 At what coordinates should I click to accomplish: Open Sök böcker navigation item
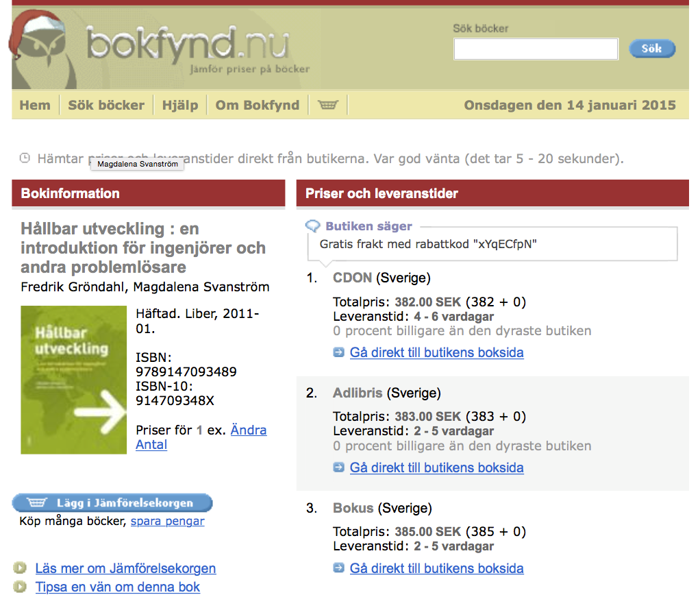[106, 105]
